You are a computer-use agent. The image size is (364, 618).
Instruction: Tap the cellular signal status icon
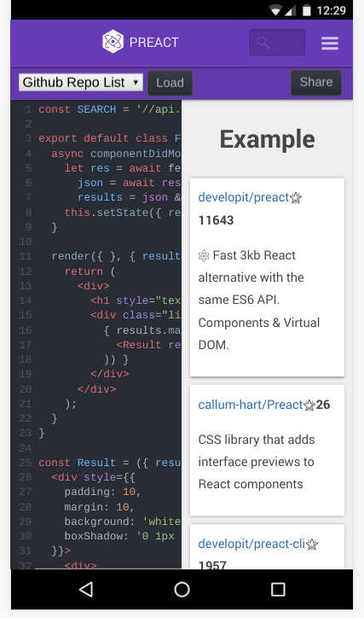tap(291, 10)
